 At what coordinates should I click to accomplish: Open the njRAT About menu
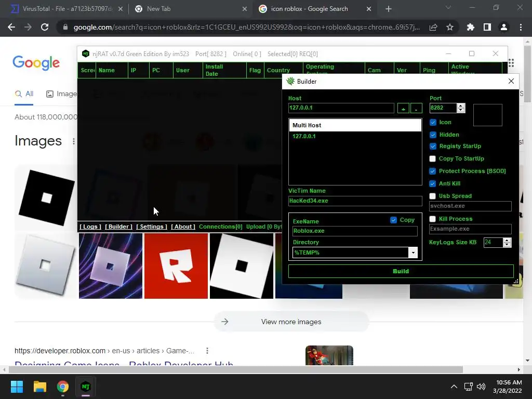183,227
